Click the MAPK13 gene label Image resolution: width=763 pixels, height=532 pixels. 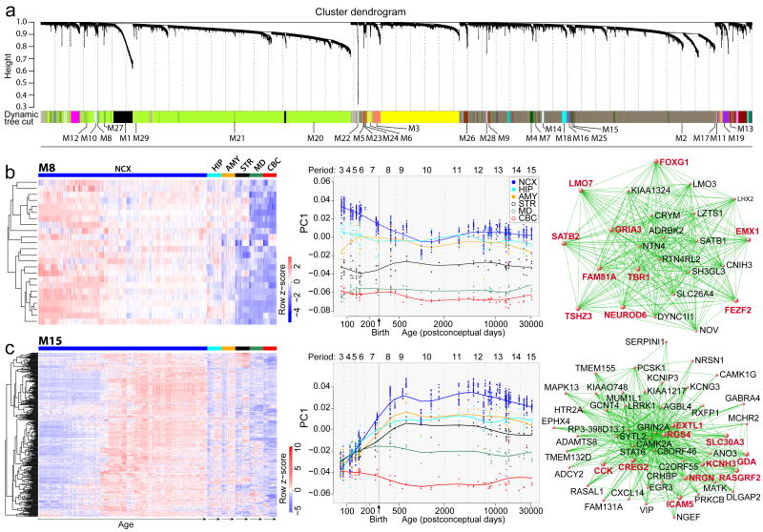tap(562, 388)
